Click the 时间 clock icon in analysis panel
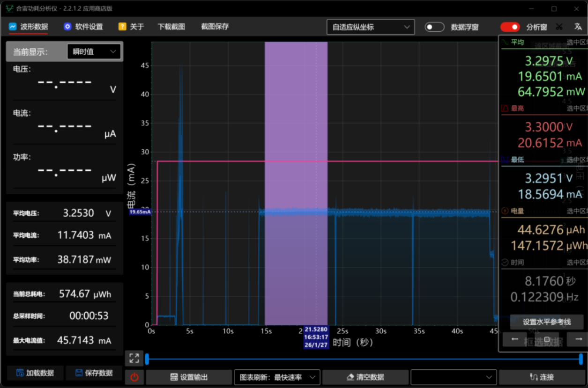Screen dimensions: 588x388 [506, 263]
